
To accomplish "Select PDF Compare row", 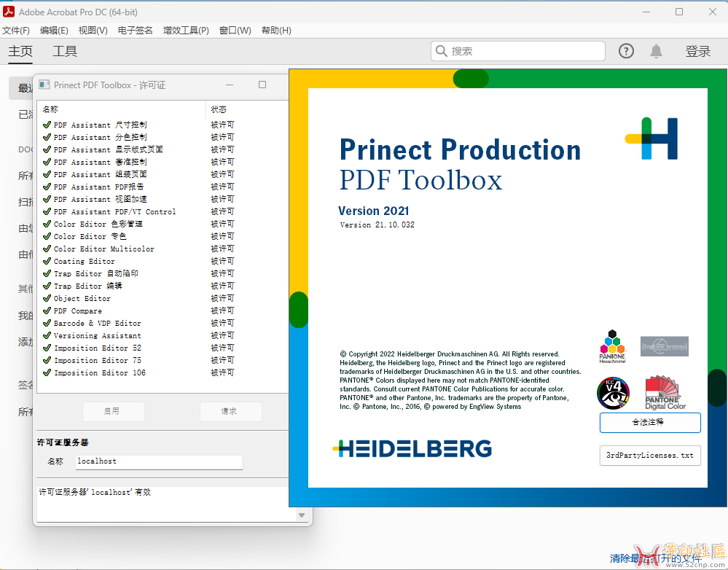I will [163, 311].
